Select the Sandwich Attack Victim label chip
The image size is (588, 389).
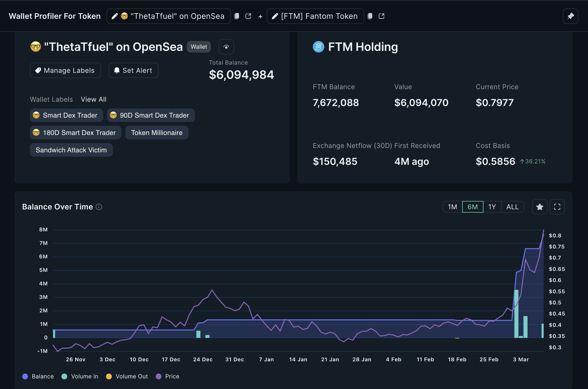tap(71, 150)
